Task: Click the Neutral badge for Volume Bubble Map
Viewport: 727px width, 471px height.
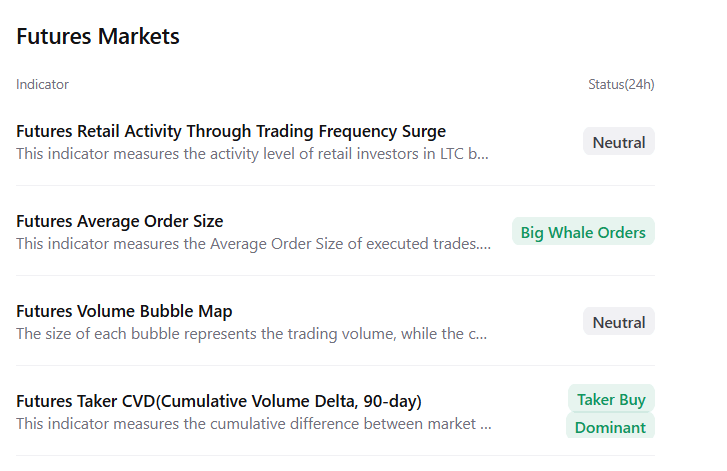Action: point(618,322)
